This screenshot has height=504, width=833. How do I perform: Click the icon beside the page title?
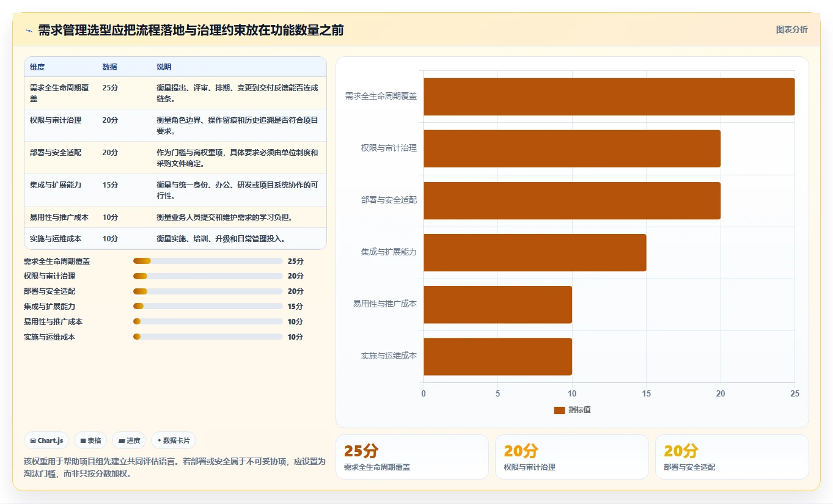(x=29, y=30)
